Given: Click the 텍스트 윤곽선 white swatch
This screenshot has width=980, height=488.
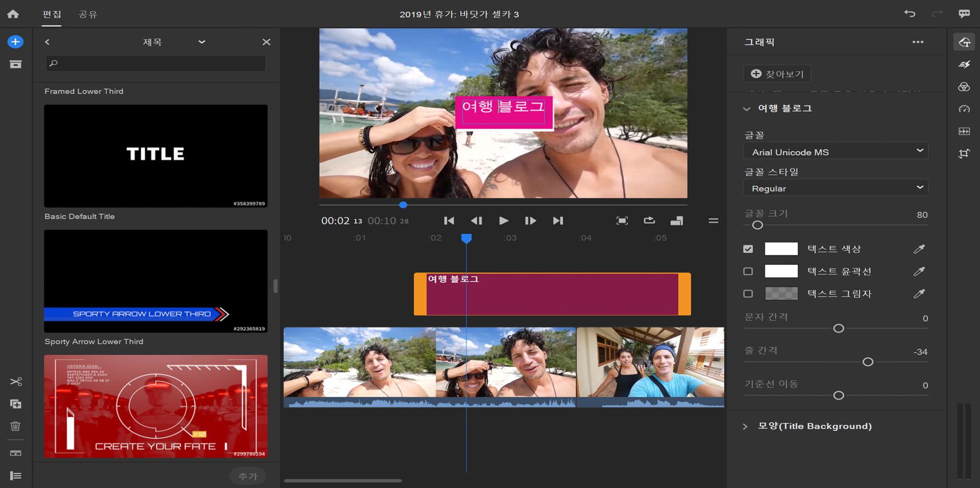Looking at the screenshot, I should tap(781, 271).
